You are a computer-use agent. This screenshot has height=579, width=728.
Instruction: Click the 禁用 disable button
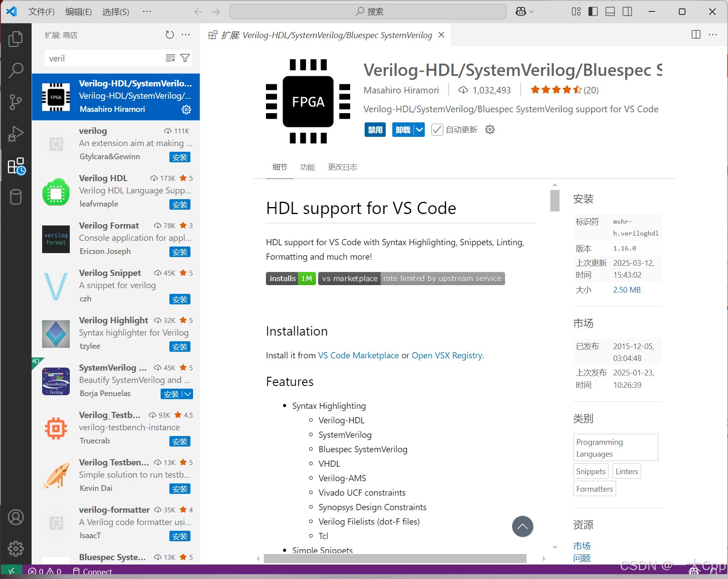[375, 130]
